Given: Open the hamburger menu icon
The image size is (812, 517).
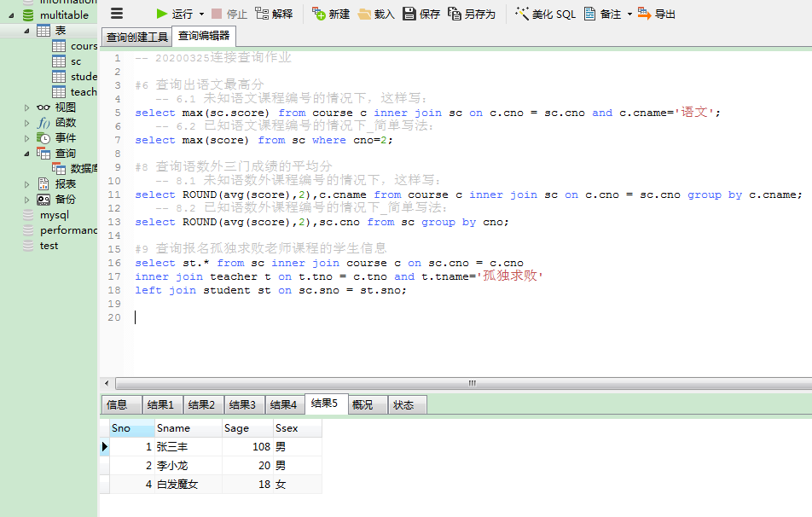Looking at the screenshot, I should coord(118,14).
